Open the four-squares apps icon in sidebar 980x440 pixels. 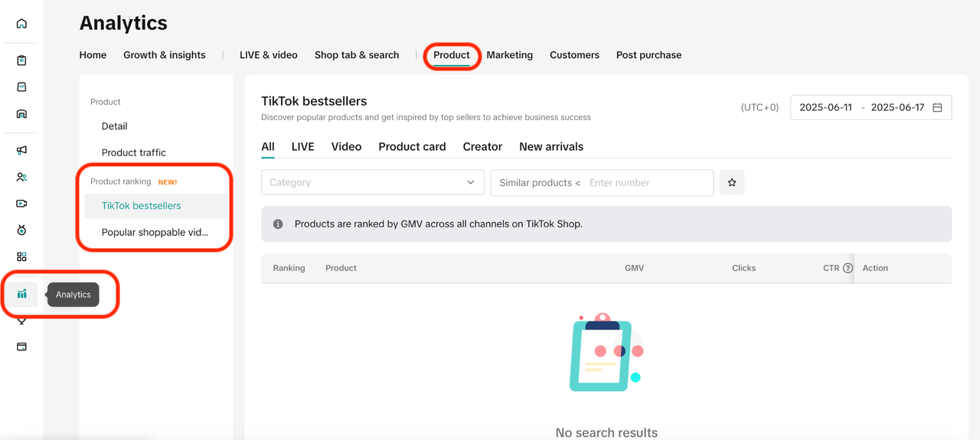click(21, 256)
